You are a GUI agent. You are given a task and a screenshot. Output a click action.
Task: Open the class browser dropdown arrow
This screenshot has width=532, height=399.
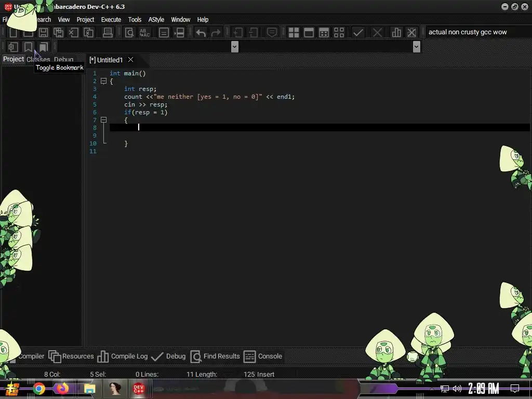(234, 46)
